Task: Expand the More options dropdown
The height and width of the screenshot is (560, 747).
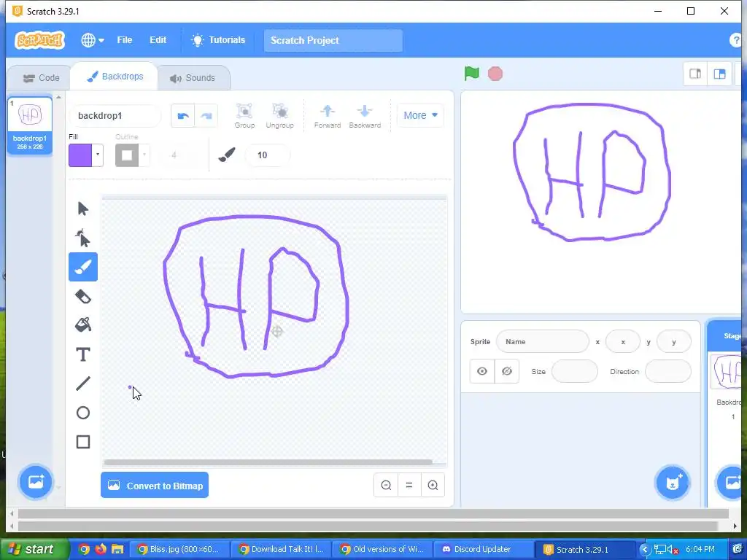Action: point(420,115)
